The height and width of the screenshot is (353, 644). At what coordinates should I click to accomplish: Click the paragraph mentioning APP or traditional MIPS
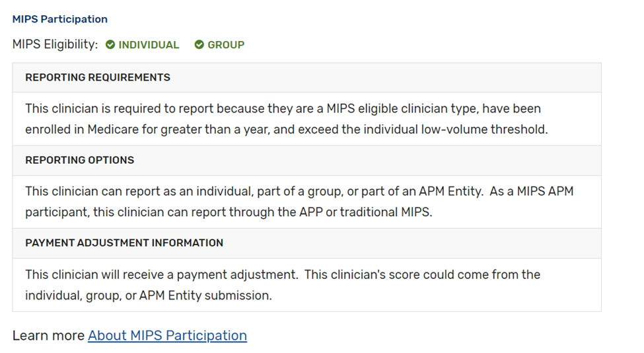click(x=299, y=202)
